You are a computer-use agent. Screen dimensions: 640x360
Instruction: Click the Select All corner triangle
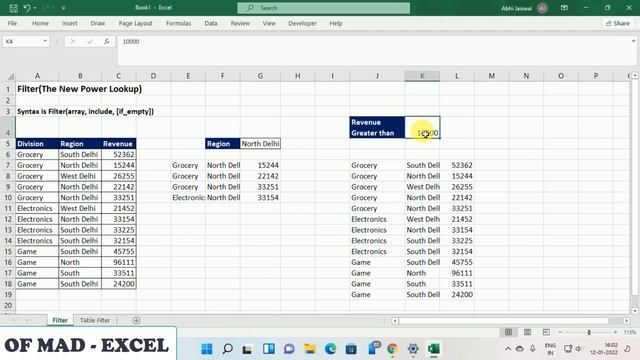pyautogui.click(x=10, y=76)
